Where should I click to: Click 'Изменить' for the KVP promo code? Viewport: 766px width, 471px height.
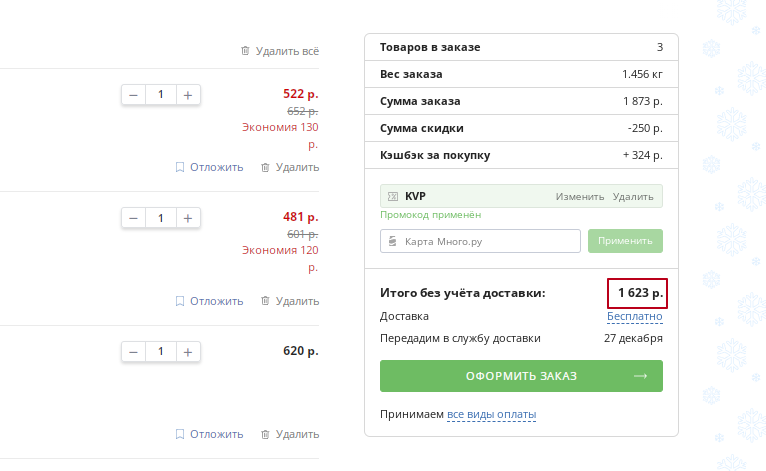580,196
